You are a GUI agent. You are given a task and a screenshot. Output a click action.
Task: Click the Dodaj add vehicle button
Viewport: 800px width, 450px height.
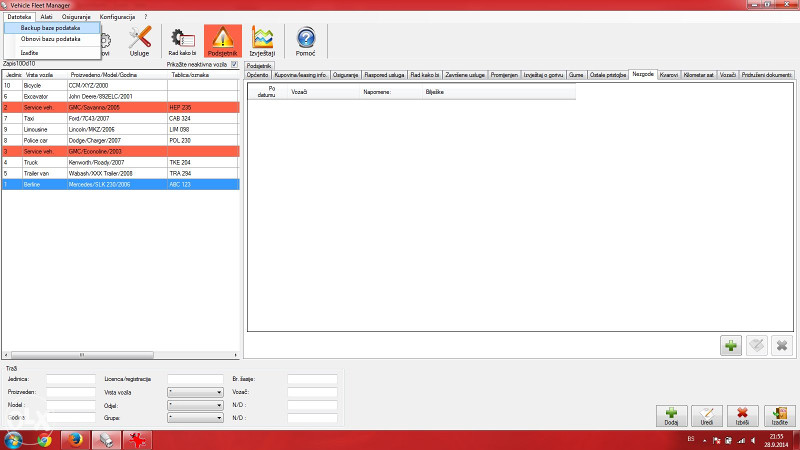point(671,416)
